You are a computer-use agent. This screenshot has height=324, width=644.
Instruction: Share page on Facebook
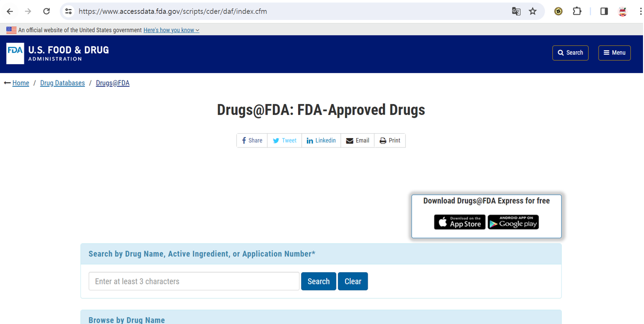tap(252, 141)
